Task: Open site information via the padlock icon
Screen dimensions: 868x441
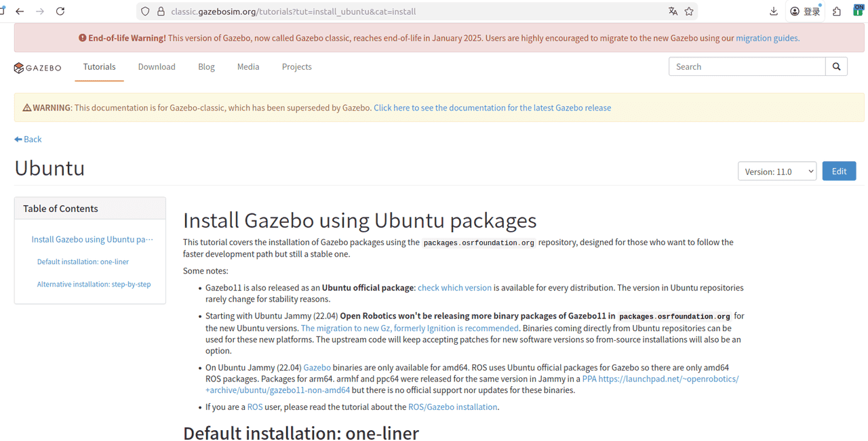Action: [160, 12]
